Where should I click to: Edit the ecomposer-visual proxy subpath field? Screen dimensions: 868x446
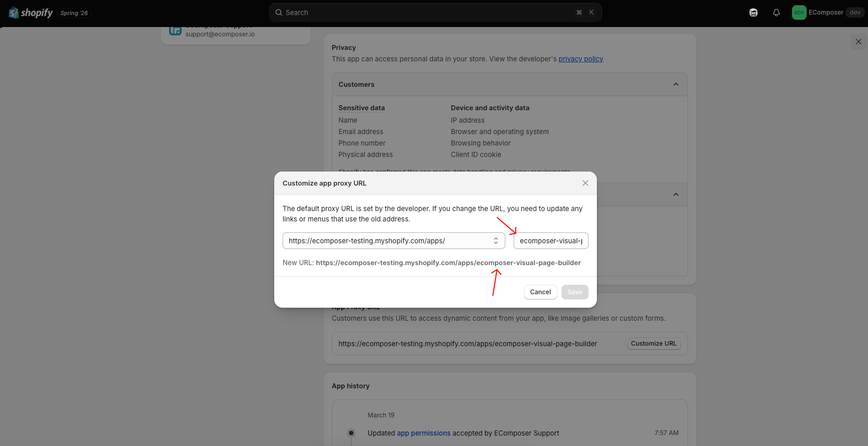[x=551, y=241]
